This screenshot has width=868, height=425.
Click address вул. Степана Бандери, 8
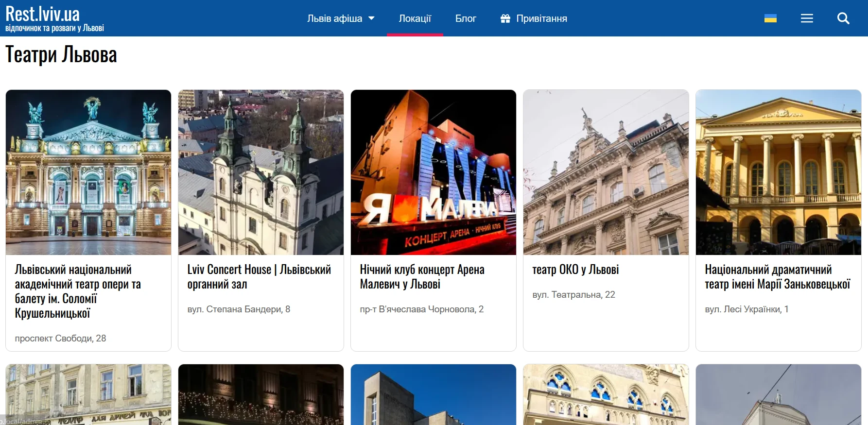[239, 309]
